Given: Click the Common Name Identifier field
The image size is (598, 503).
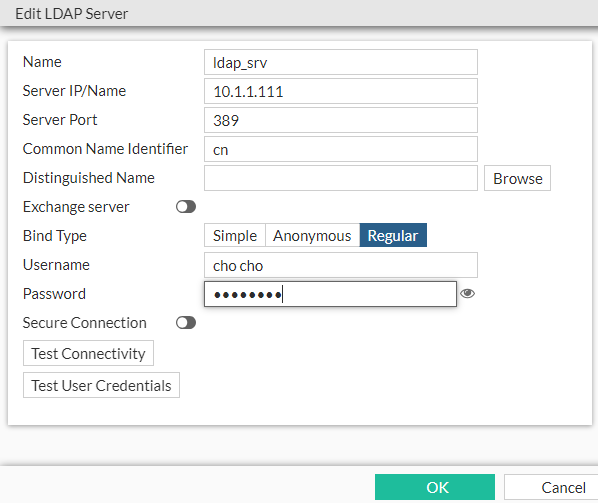Looking at the screenshot, I should [x=341, y=149].
